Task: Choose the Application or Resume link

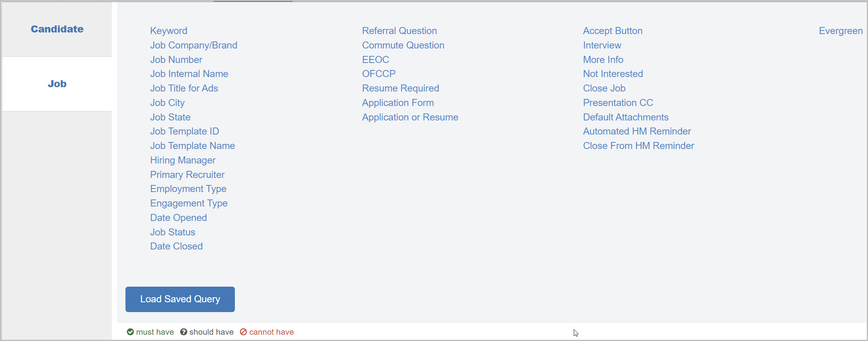Action: point(410,117)
